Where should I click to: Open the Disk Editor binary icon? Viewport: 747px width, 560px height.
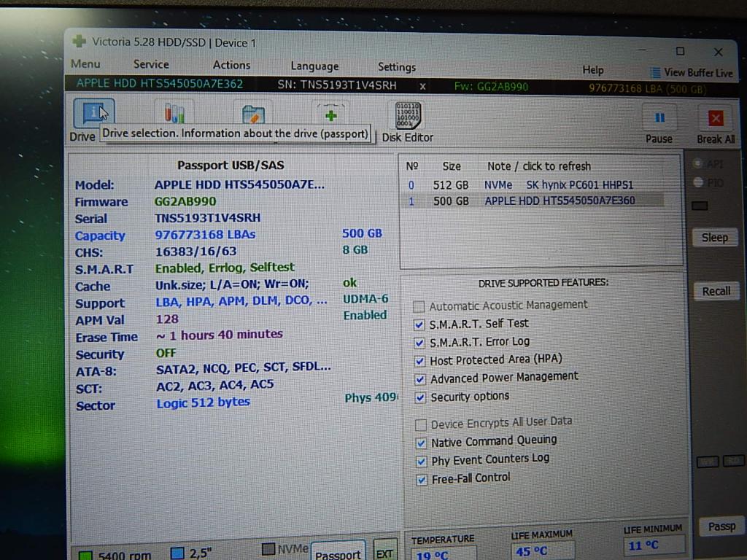click(x=408, y=116)
